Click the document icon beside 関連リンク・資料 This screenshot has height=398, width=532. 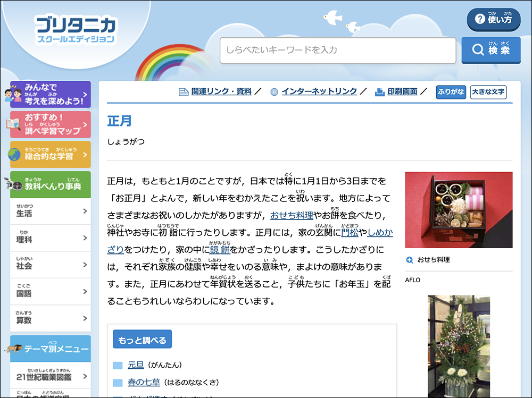tap(184, 92)
